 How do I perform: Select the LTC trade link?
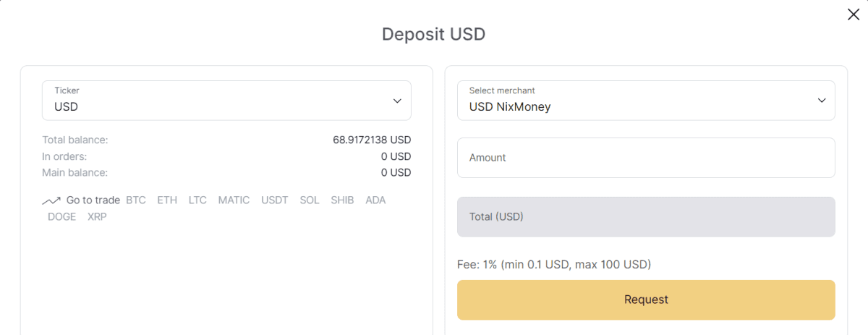pyautogui.click(x=197, y=200)
